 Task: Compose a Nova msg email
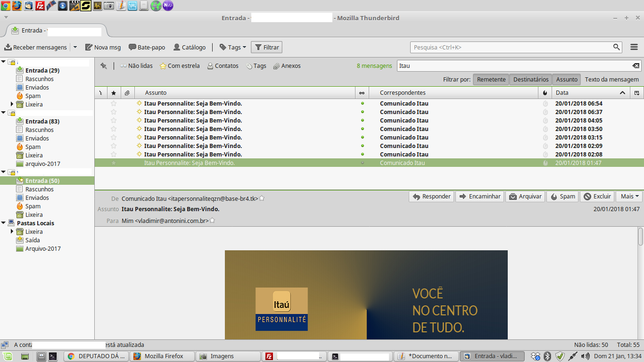(x=102, y=47)
